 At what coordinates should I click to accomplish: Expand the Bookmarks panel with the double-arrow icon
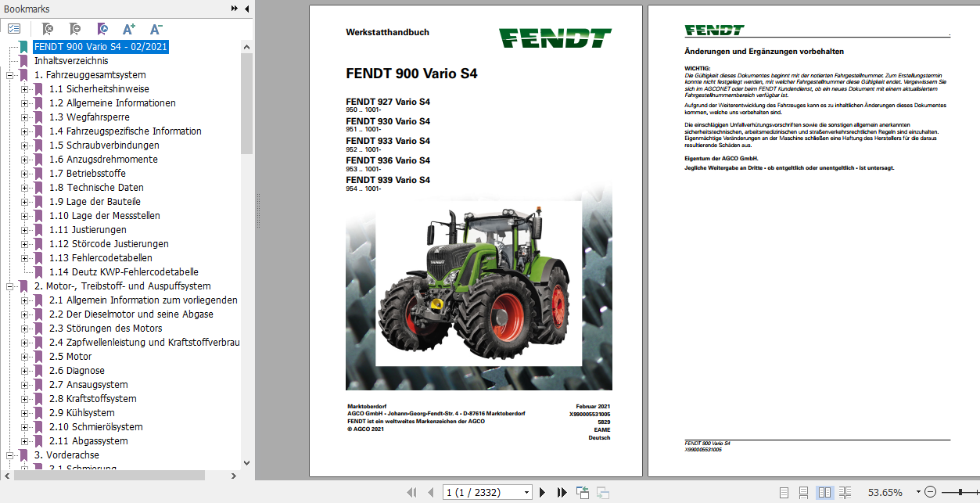click(x=234, y=9)
